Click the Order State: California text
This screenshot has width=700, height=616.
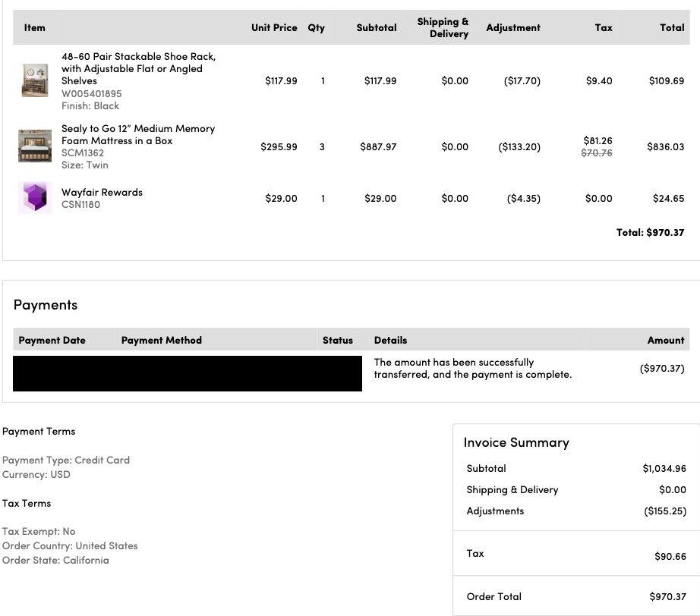tap(55, 560)
